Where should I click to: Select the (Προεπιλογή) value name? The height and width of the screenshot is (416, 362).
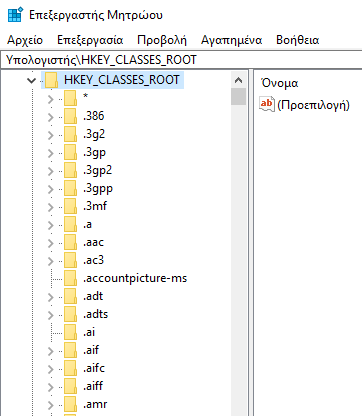pyautogui.click(x=313, y=105)
